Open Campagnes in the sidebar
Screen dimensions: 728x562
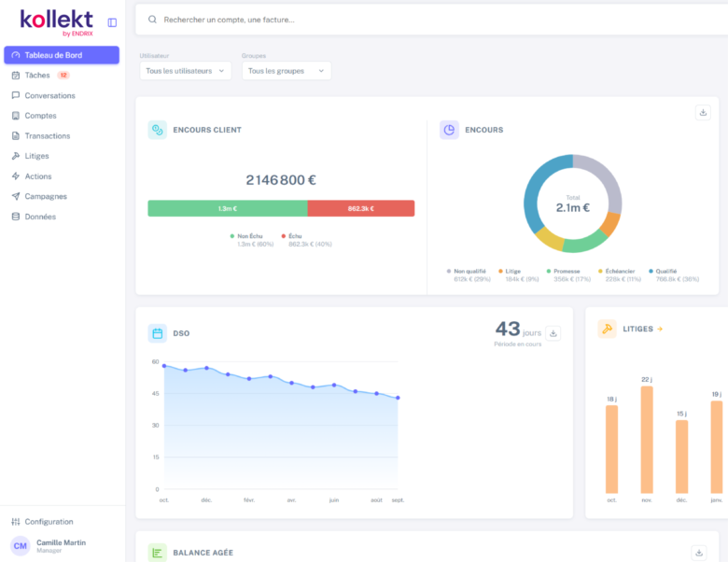(62, 196)
